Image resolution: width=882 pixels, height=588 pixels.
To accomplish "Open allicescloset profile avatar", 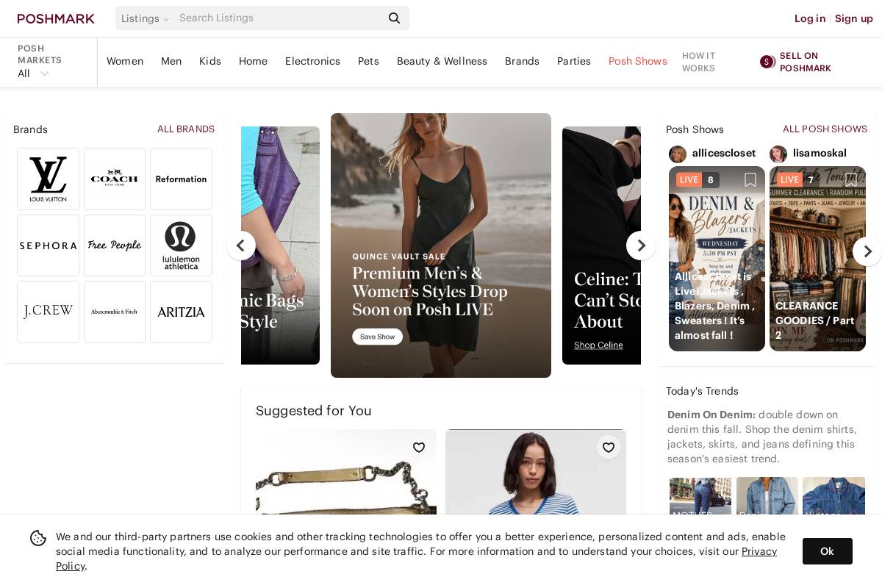I will (678, 154).
